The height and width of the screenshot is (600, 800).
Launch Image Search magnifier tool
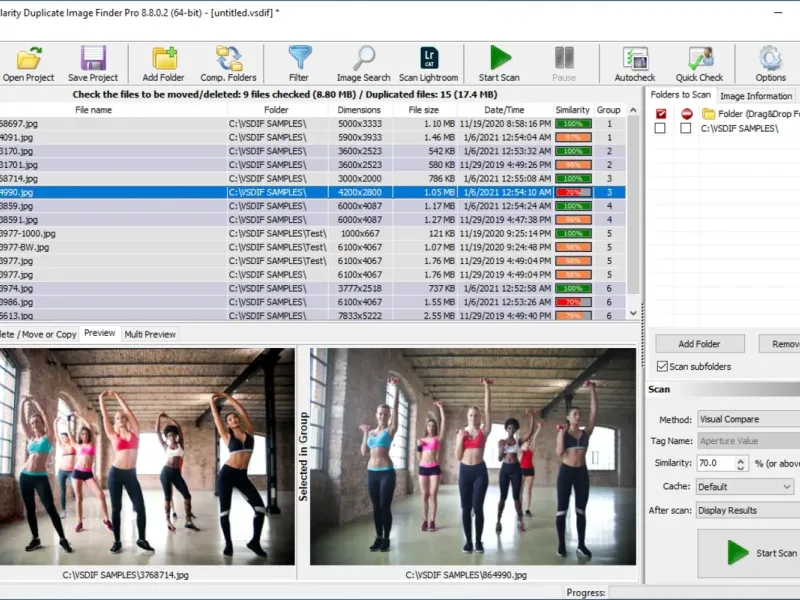click(363, 64)
